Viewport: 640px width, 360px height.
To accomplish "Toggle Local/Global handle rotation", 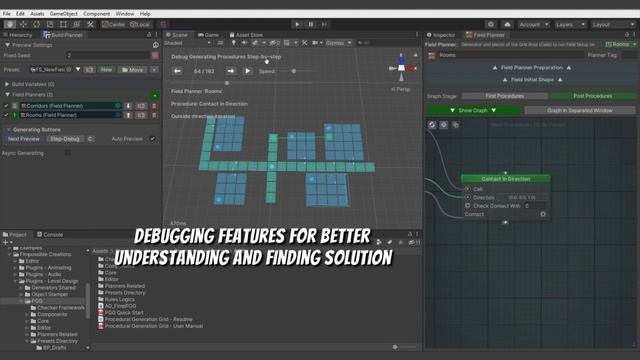I will [x=140, y=24].
